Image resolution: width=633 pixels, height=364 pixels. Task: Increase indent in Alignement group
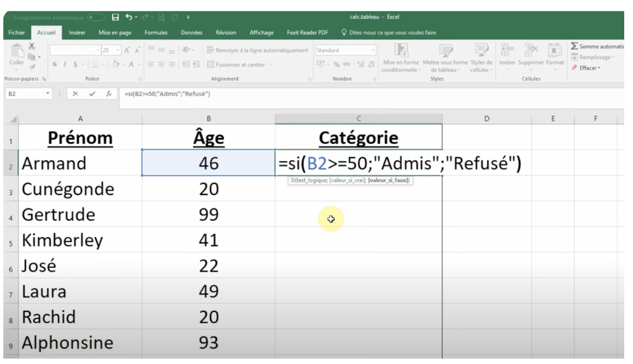tap(196, 65)
